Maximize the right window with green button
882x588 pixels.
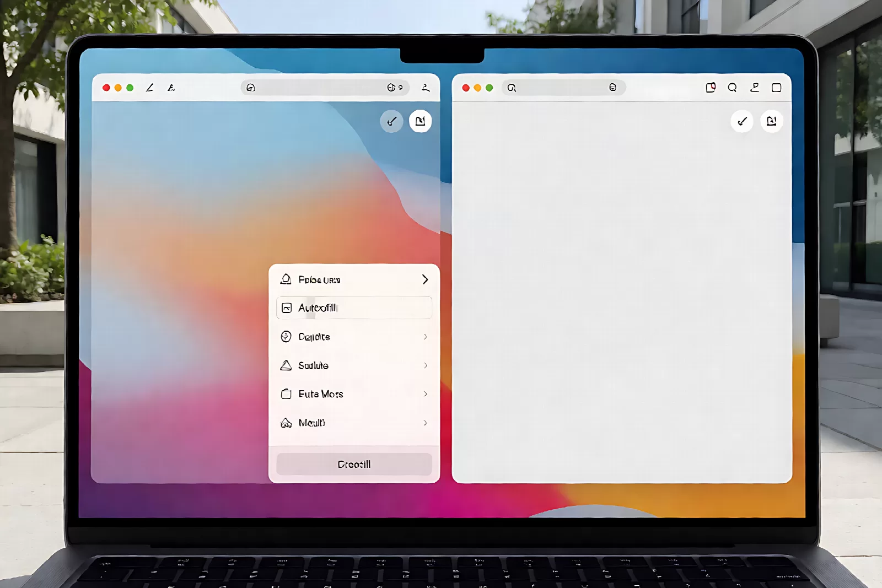[489, 88]
